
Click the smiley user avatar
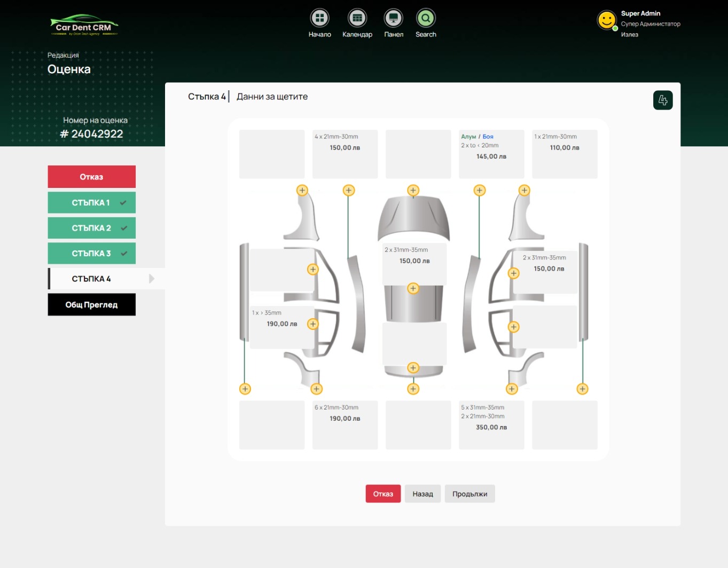click(x=606, y=20)
